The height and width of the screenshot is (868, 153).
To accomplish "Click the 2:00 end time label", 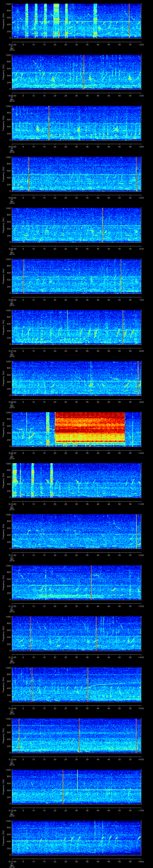I will (141, 44).
